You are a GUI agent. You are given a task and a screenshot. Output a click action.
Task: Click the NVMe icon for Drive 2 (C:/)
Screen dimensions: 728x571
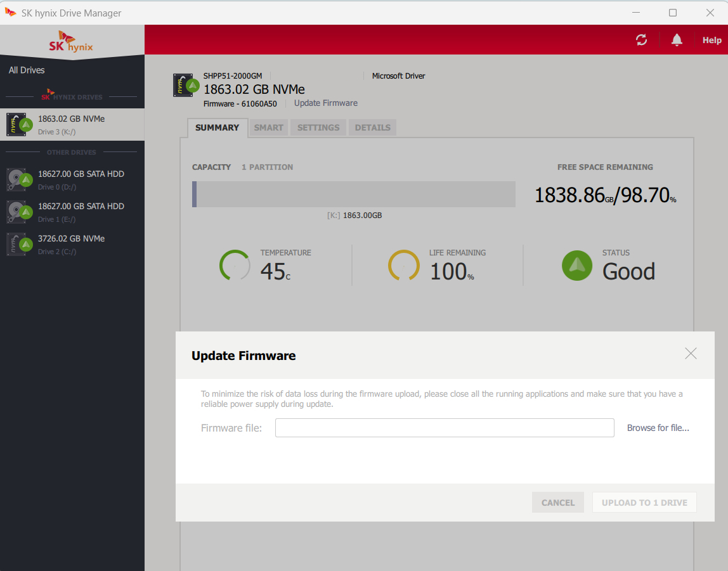[19, 245]
